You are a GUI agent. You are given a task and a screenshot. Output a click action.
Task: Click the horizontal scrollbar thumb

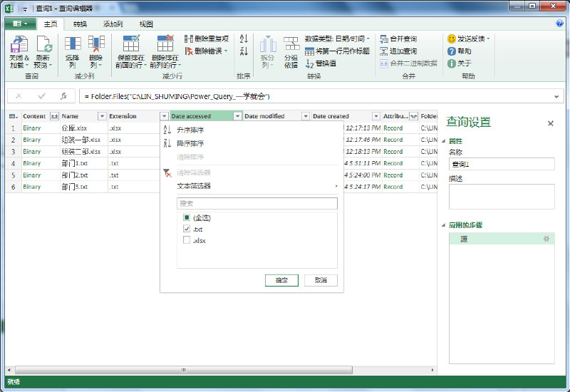184,370
